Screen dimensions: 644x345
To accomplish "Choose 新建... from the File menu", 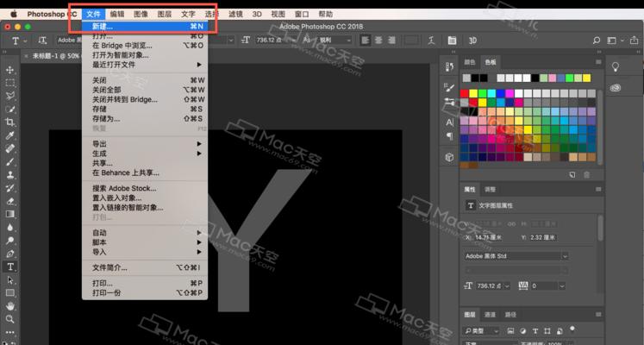I will click(145, 26).
